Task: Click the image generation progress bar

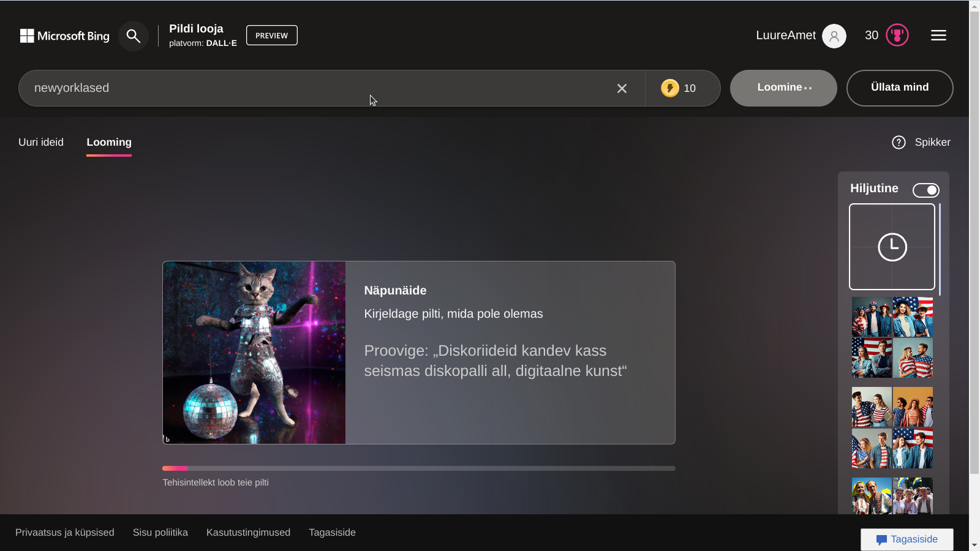Action: pos(419,468)
